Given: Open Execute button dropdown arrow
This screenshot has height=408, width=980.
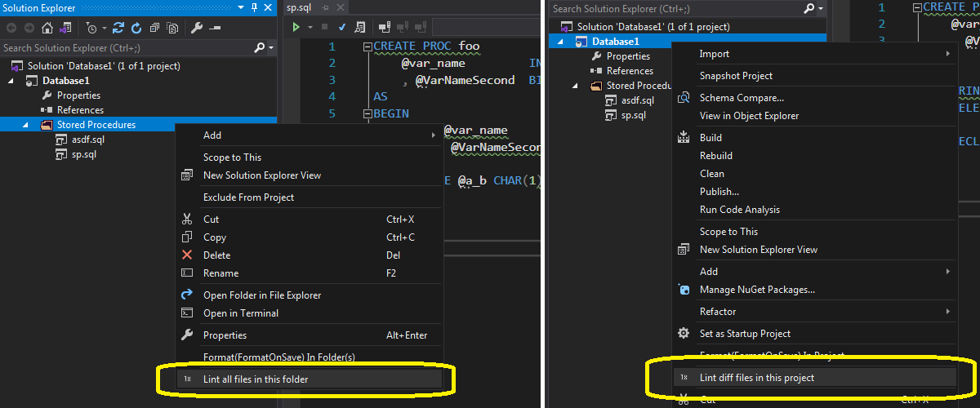Looking at the screenshot, I should pos(309,28).
